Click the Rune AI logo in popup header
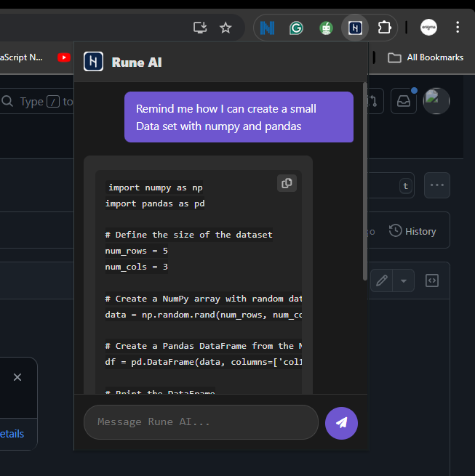475x476 pixels. [93, 62]
